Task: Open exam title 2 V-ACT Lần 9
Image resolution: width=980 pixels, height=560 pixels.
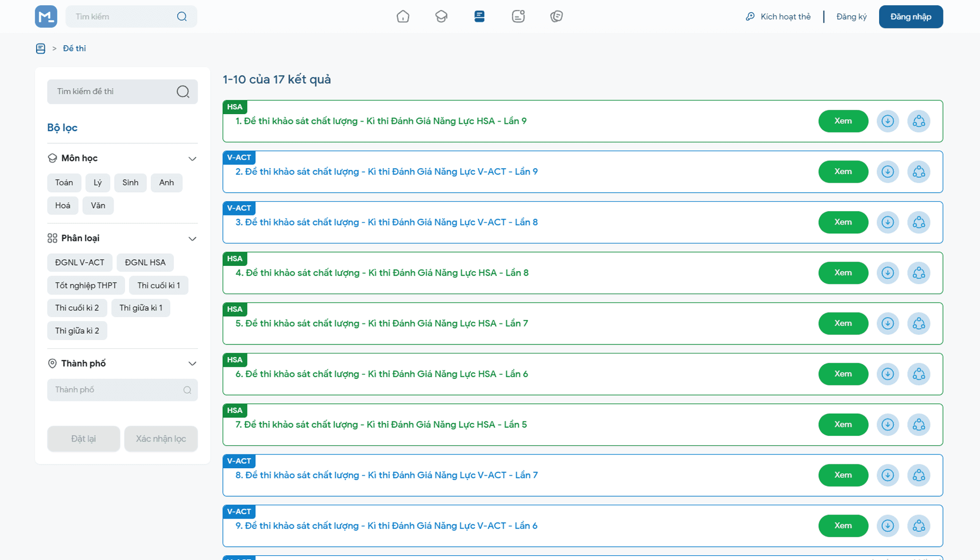Action: pyautogui.click(x=386, y=171)
